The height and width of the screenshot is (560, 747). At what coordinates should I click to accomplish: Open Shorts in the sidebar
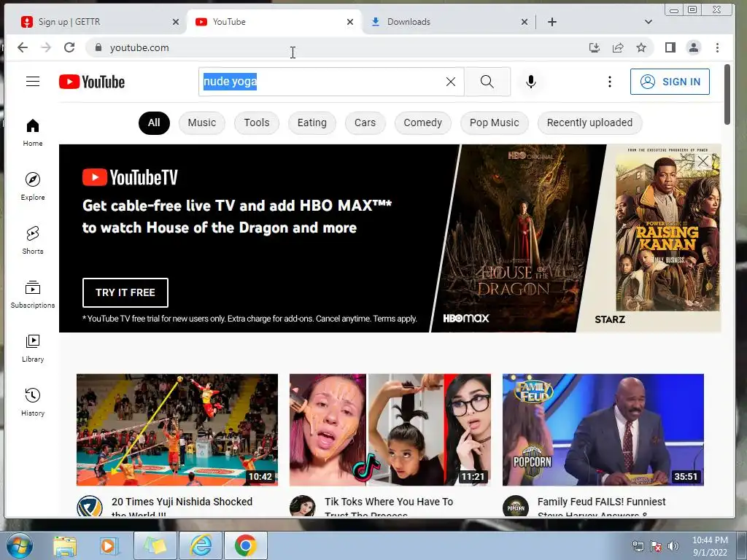pyautogui.click(x=32, y=241)
